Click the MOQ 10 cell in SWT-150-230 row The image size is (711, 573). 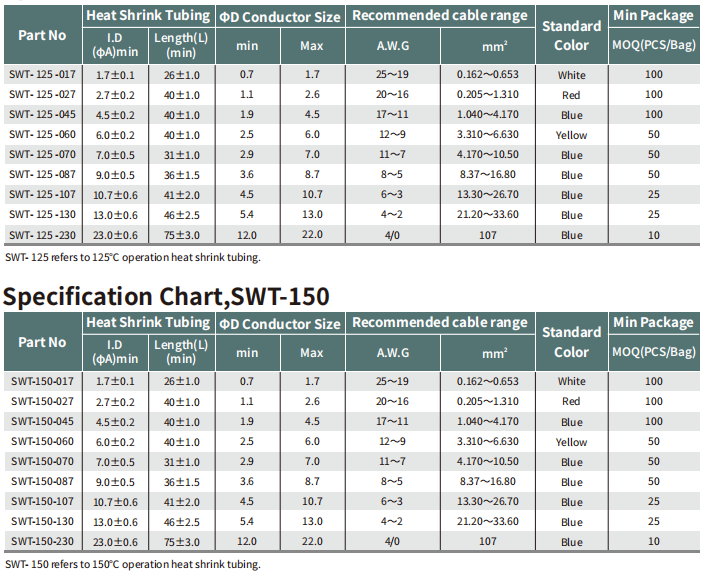click(x=653, y=542)
